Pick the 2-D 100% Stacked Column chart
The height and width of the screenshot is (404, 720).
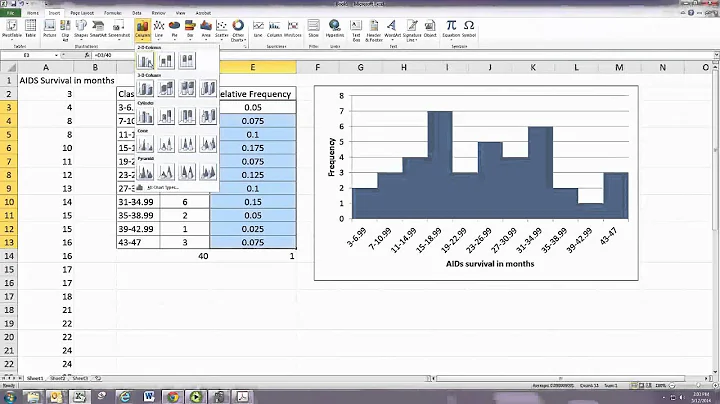(x=187, y=61)
